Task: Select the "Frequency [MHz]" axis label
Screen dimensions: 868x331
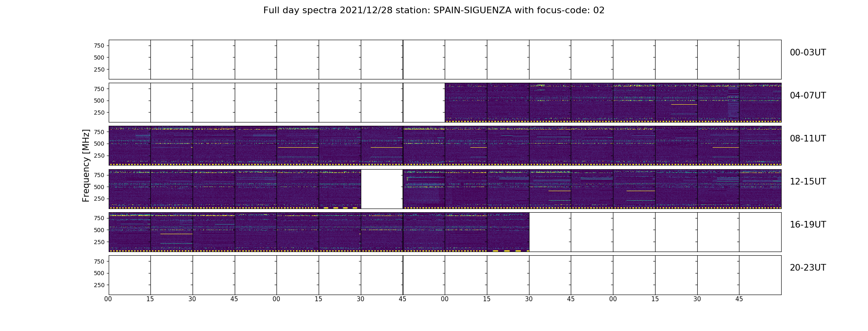Action: (x=86, y=165)
